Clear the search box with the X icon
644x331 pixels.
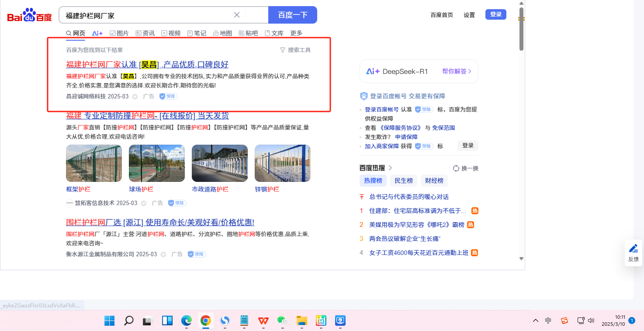(x=237, y=15)
